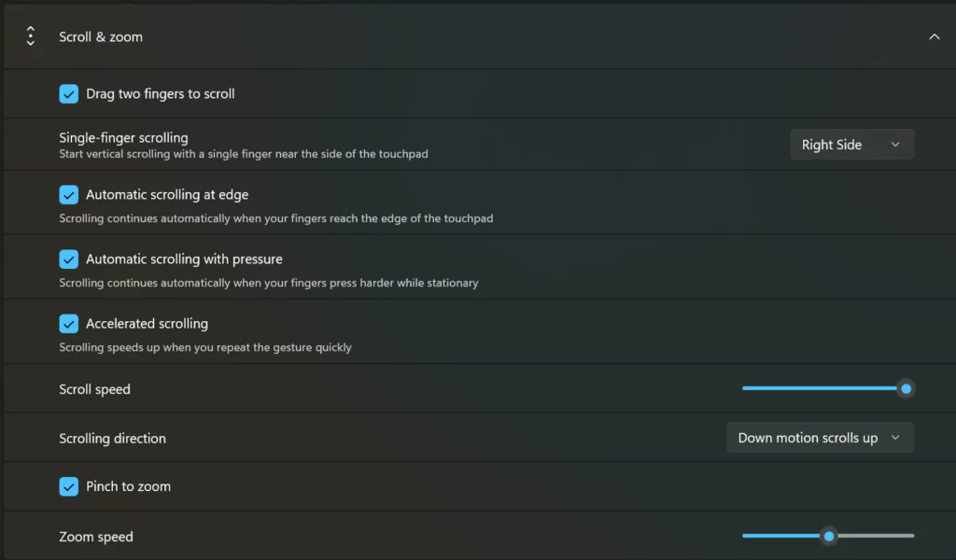
Task: Collapse the Scroll & zoom section chevron
Action: pos(934,37)
